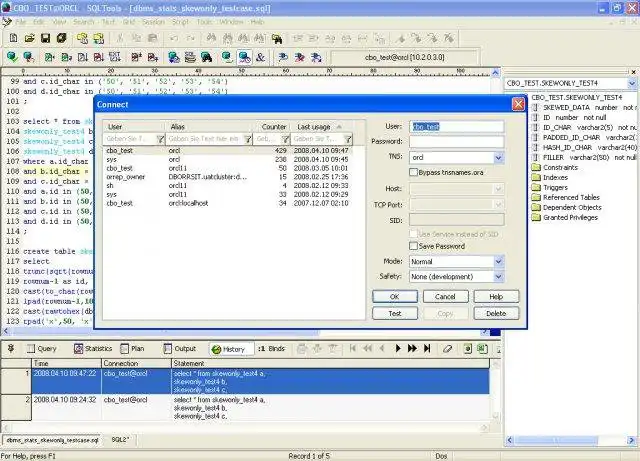
Task: Open the Mode dropdown showing Normal
Action: point(498,261)
